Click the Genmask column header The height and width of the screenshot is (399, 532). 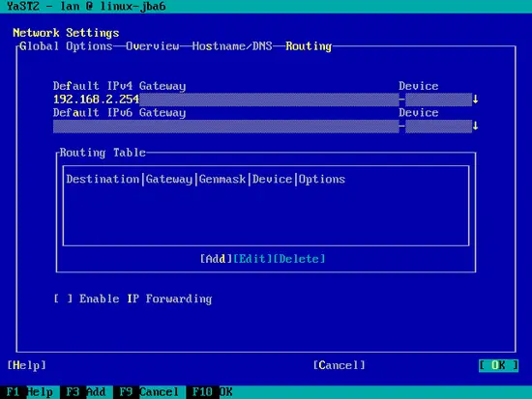tap(222, 179)
